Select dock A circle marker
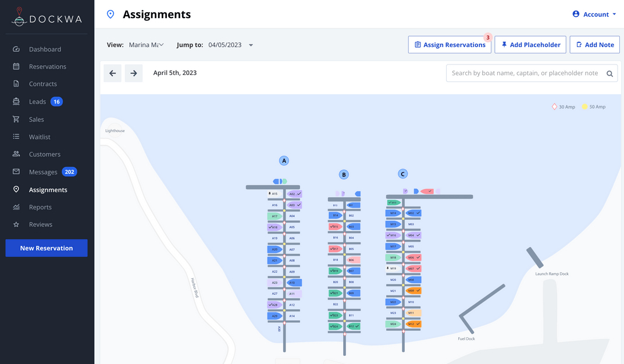 284,160
